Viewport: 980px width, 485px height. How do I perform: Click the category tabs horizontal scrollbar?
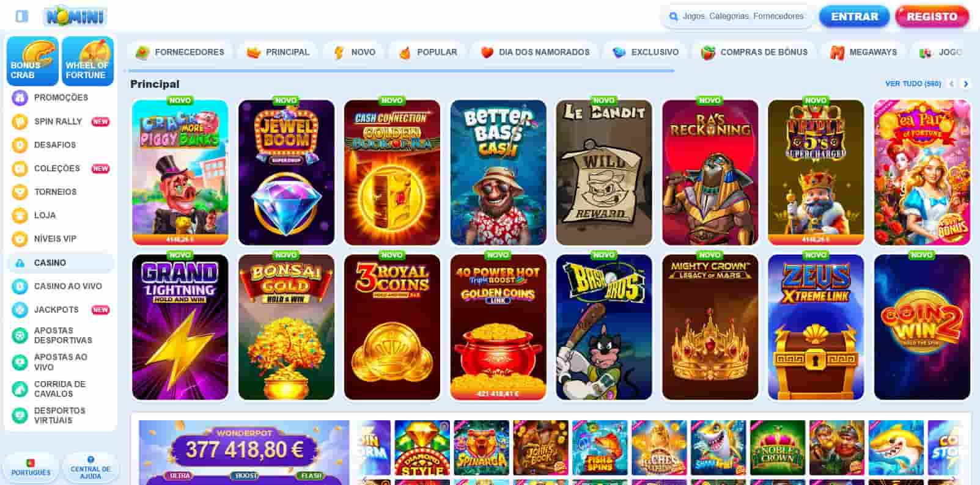pyautogui.click(x=402, y=71)
